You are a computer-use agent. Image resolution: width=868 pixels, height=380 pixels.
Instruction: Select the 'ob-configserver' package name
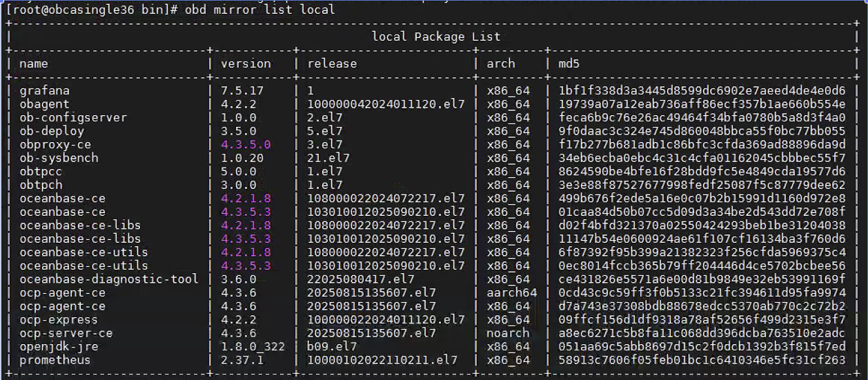(73, 117)
